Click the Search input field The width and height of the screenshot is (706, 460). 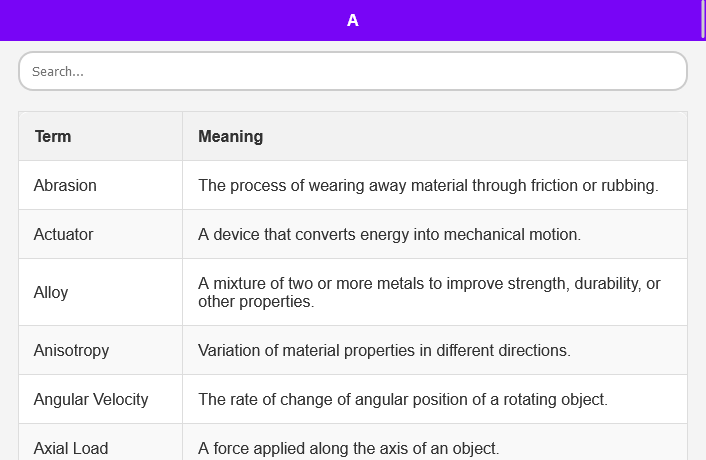pos(352,71)
